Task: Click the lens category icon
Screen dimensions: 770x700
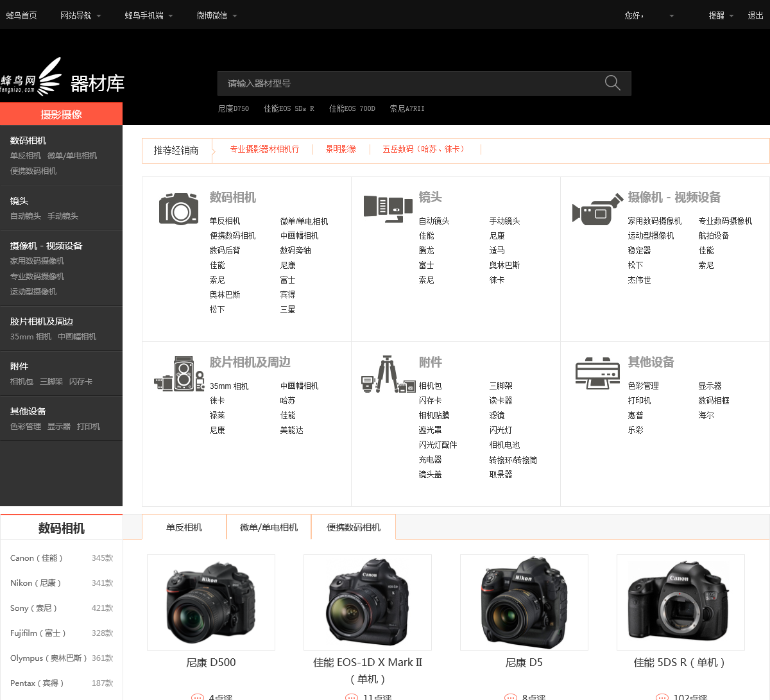Action: 388,209
